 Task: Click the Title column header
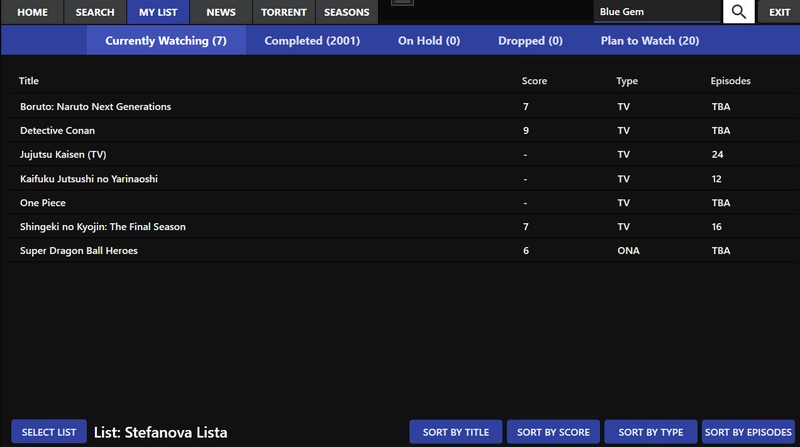29,81
